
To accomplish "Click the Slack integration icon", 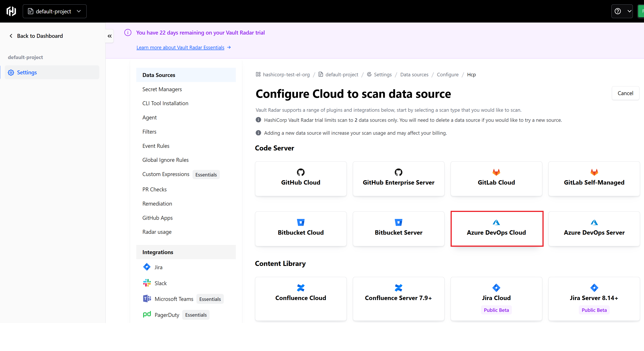I will click(147, 283).
